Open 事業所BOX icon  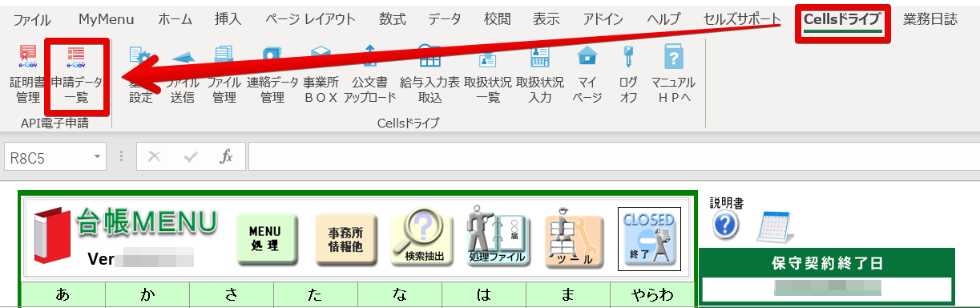click(321, 75)
